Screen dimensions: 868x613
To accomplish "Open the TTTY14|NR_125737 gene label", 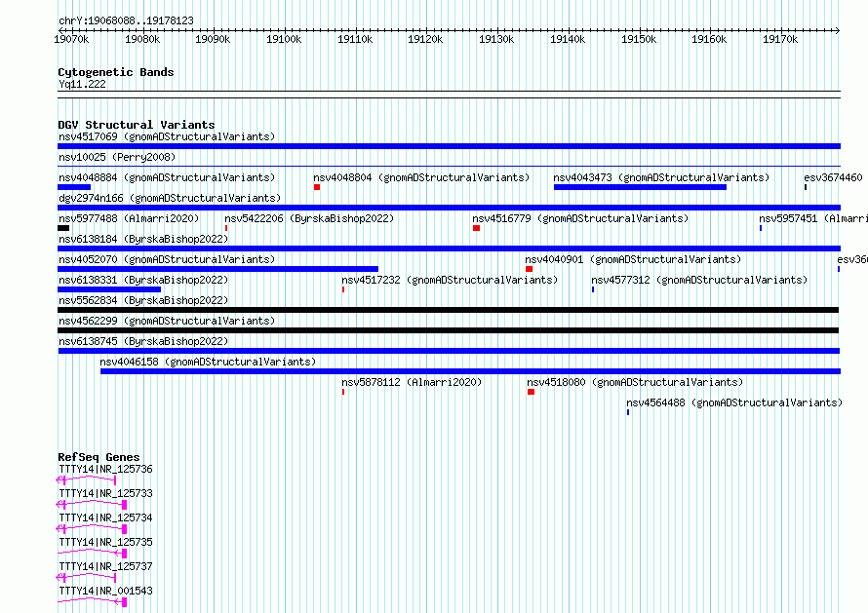I will point(105,566).
